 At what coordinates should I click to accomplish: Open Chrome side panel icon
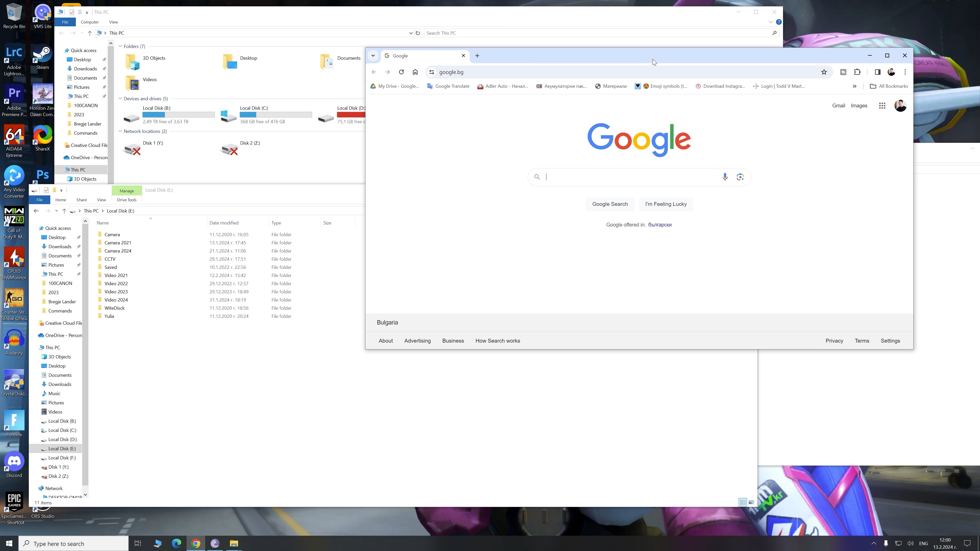877,72
